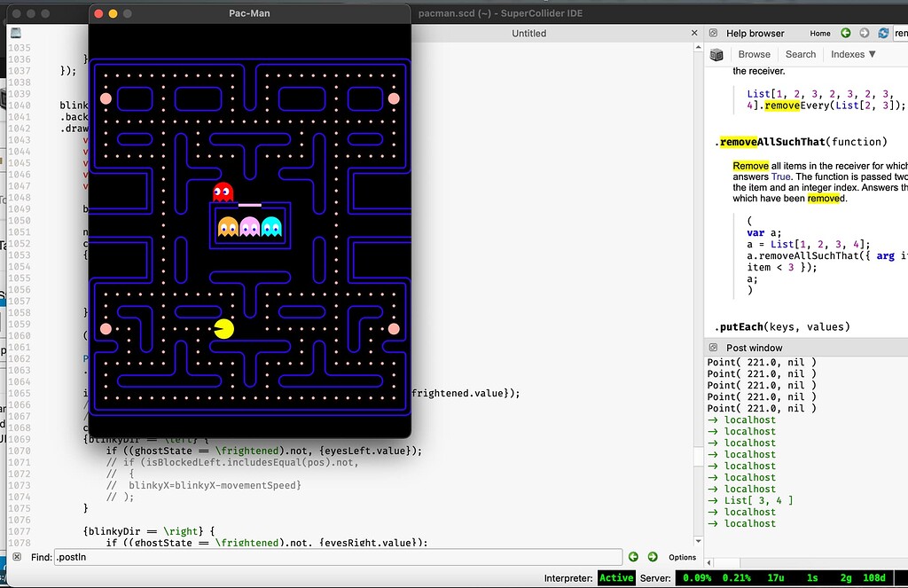
Task: Click the Home link in Help browser
Action: point(820,34)
